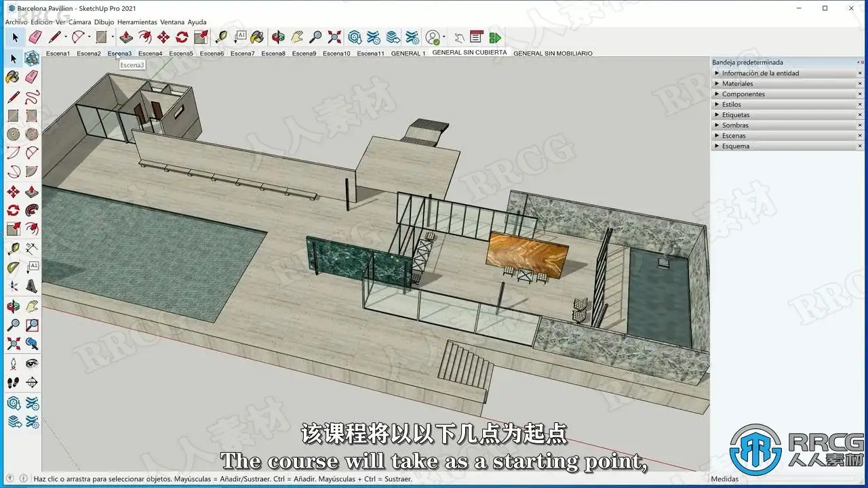Select the Make Component tool in left toolbar
868x488 pixels.
tap(32, 58)
